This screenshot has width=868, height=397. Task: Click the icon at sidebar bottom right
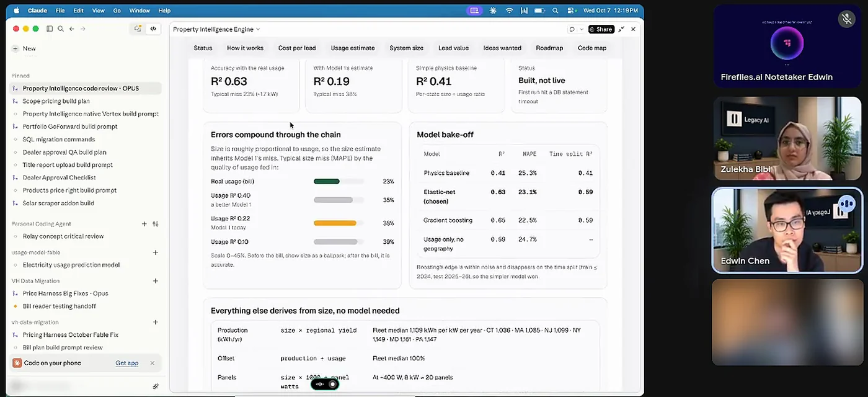click(x=156, y=386)
